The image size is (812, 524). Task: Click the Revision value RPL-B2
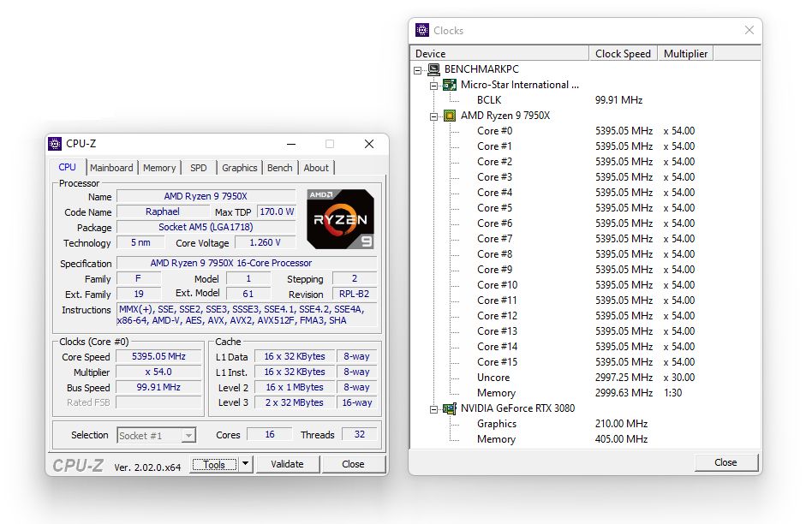pos(355,294)
